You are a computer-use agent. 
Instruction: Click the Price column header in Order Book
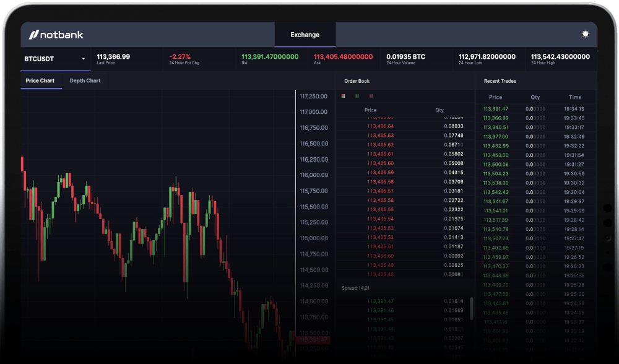(x=370, y=110)
